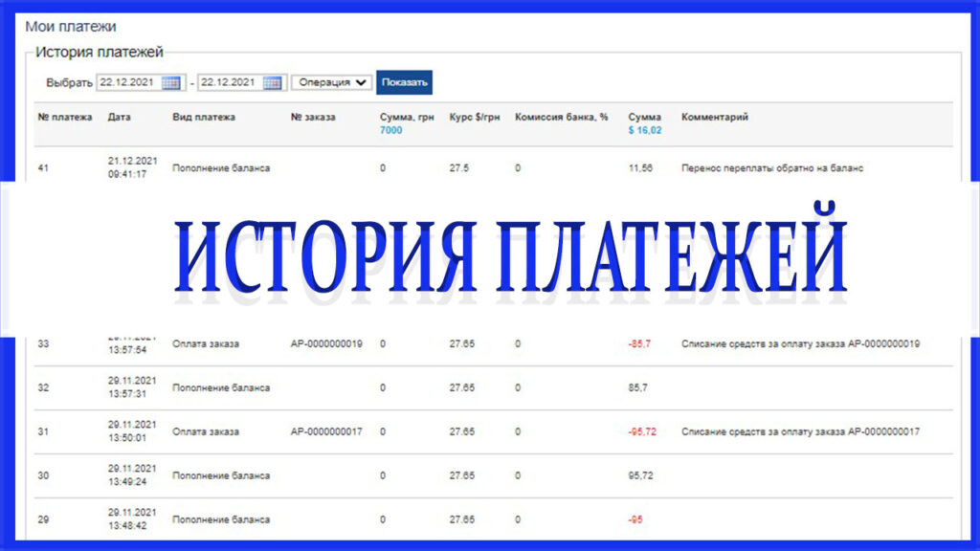Click the Дата column header
The height and width of the screenshot is (551, 980).
coord(119,118)
